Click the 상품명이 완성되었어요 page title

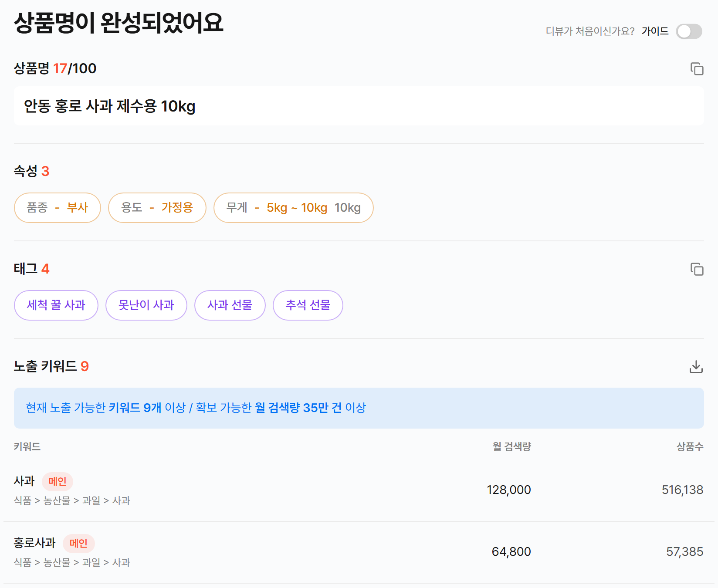(x=119, y=23)
